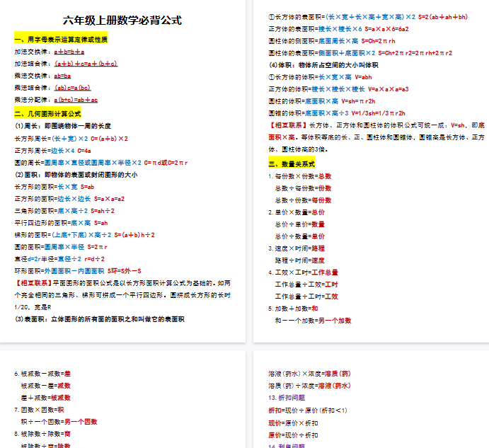Click item 4. 工效×工时=工作总量
489x448 pixels.
[x=303, y=272]
